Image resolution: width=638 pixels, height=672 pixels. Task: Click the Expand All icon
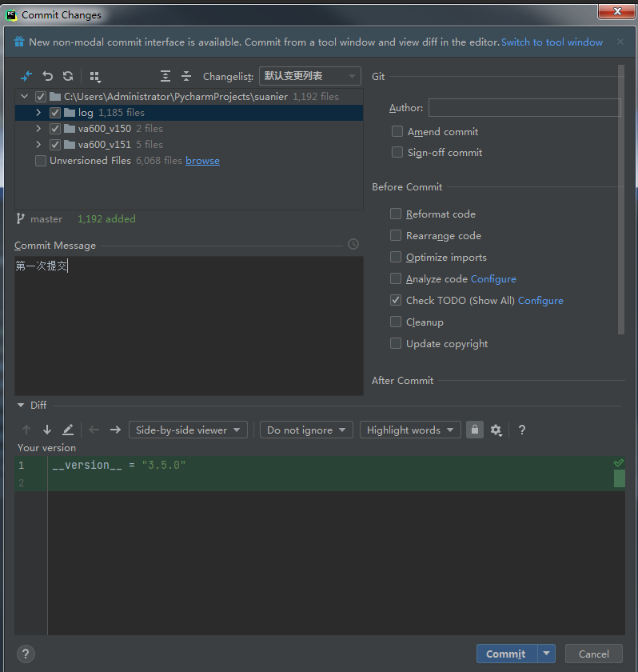point(165,76)
